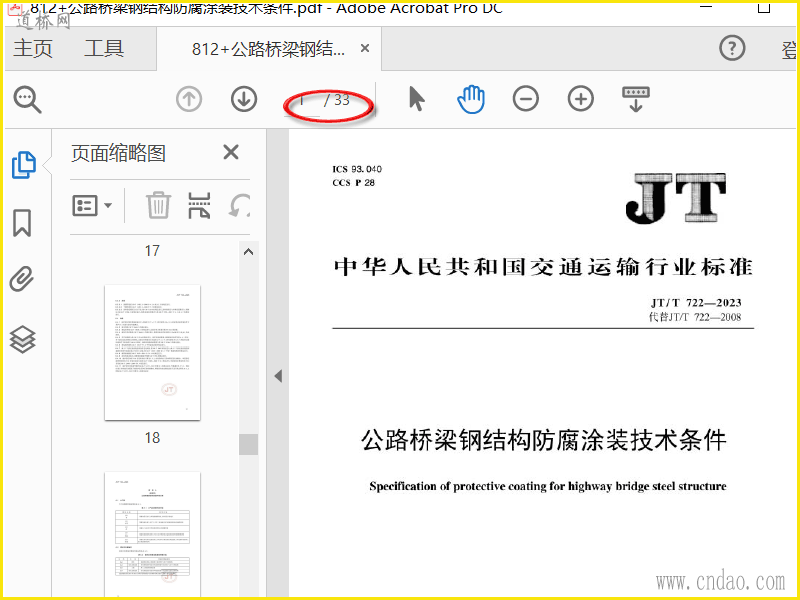Click the '代替JT/T 722—2008' text

pyautogui.click(x=695, y=317)
